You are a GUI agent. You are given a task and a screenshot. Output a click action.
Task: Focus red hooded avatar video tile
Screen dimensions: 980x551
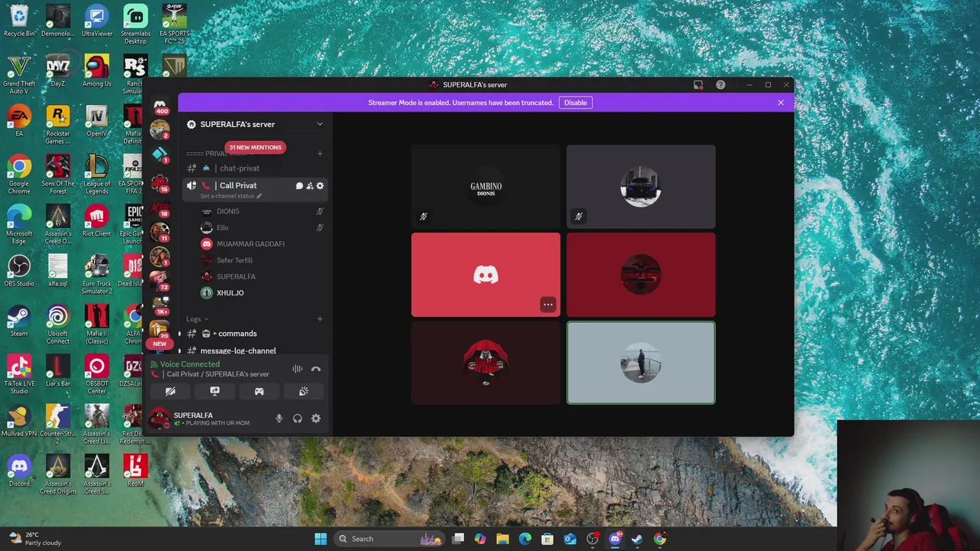pyautogui.click(x=485, y=363)
